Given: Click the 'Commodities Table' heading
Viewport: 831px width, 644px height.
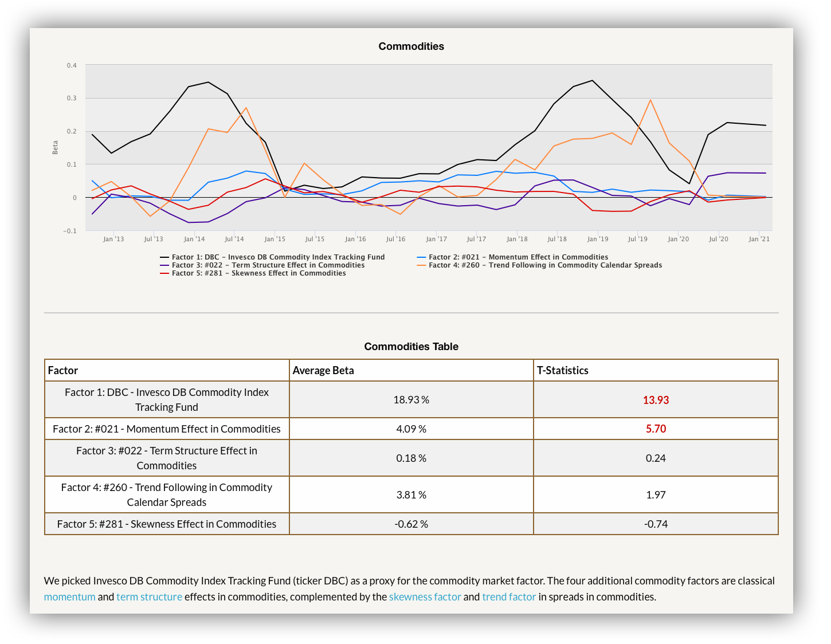Looking at the screenshot, I should tap(411, 347).
